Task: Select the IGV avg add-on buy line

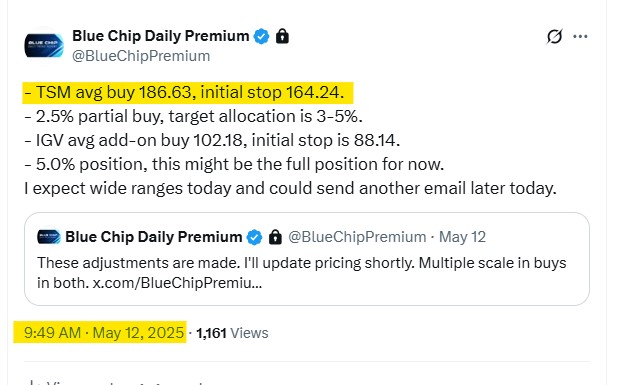Action: coord(212,141)
